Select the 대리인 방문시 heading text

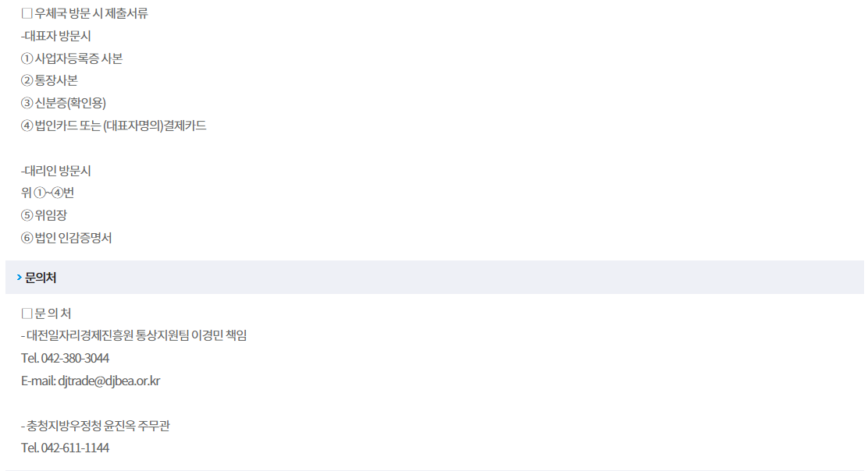(56, 171)
